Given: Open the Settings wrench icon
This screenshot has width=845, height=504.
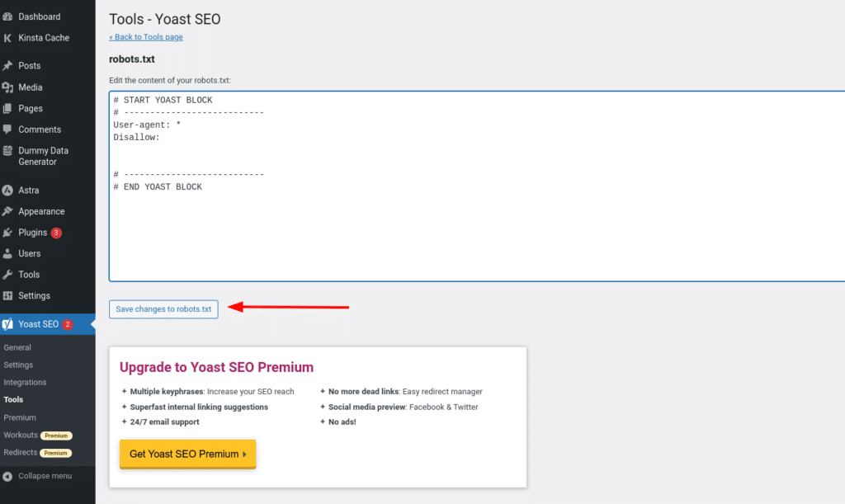Looking at the screenshot, I should coord(11,295).
